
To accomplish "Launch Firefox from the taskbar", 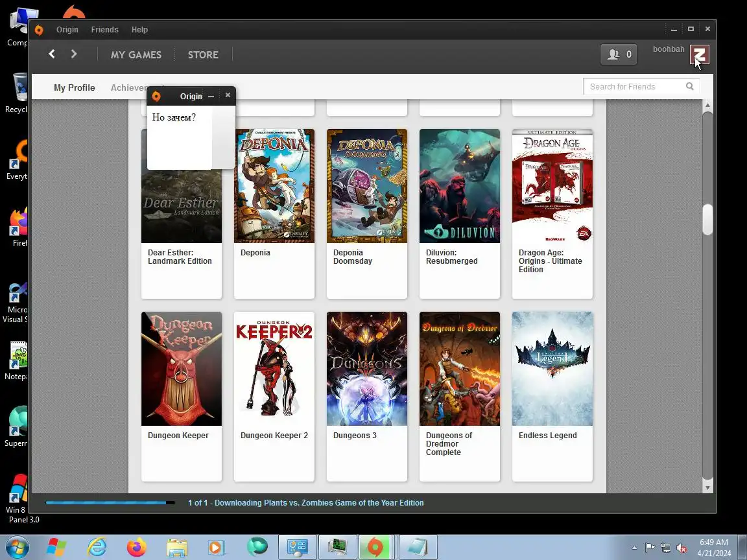I will 137,547.
